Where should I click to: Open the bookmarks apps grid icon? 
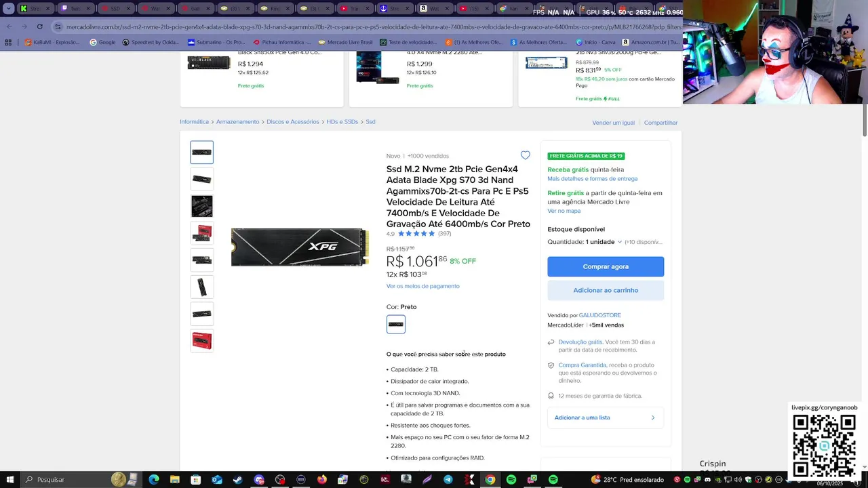point(9,42)
